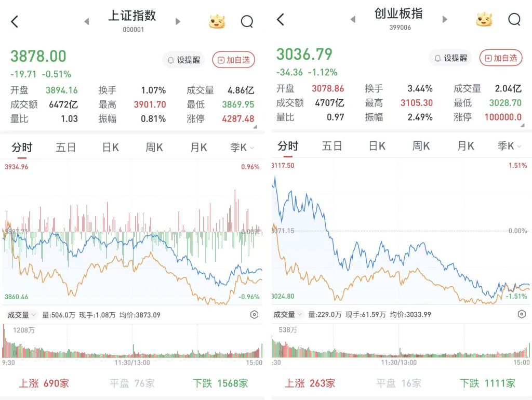View 上涨 690家 rising stocks list
The image size is (532, 400).
[x=44, y=383]
